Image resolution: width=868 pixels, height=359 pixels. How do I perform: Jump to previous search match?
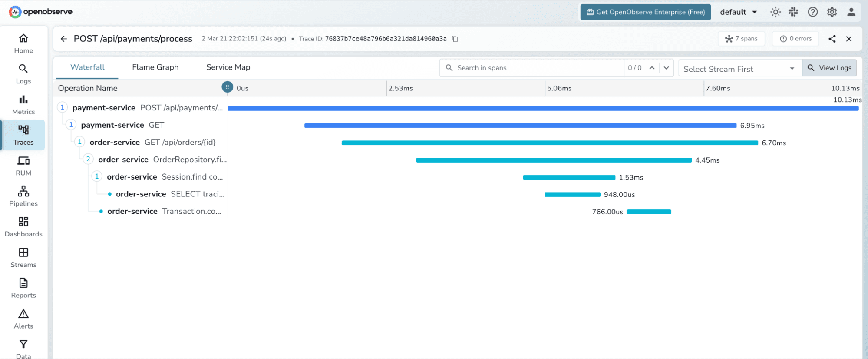tap(652, 68)
